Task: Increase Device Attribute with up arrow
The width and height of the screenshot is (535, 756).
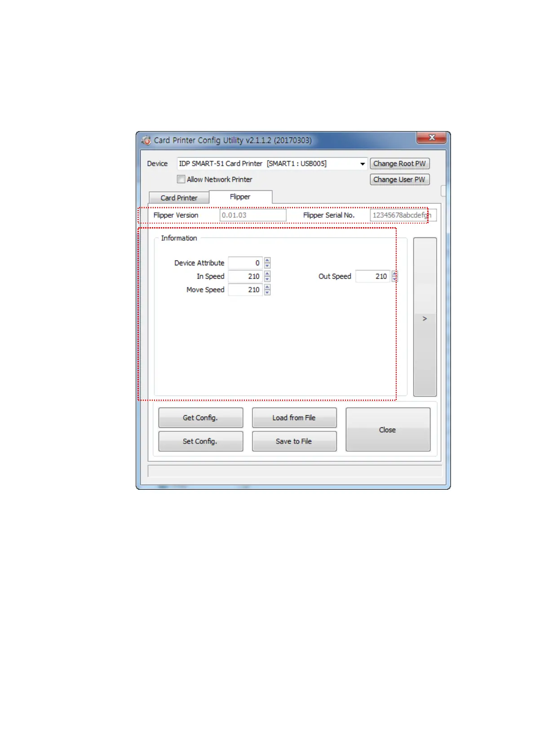Action: (x=267, y=260)
